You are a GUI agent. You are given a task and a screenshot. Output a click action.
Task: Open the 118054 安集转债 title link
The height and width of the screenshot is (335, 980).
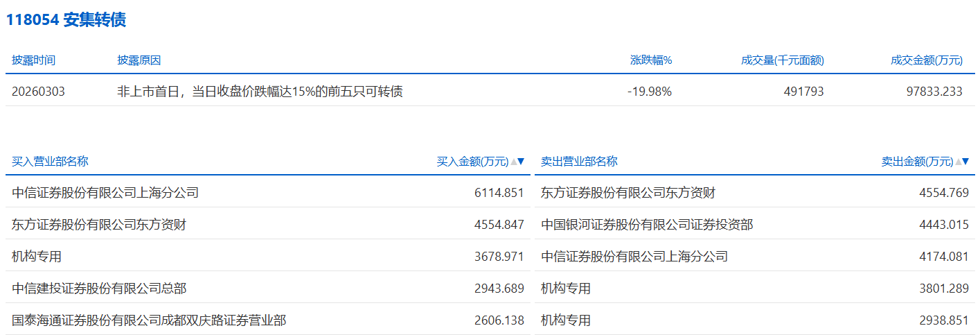(x=66, y=20)
